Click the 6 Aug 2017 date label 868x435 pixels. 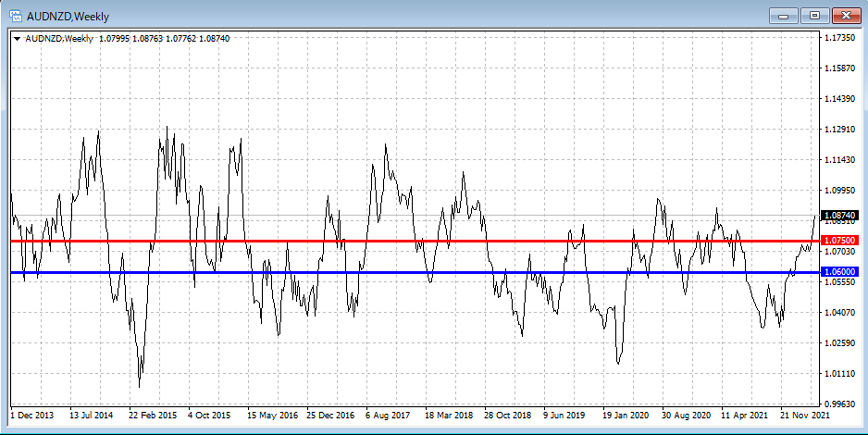pyautogui.click(x=388, y=415)
